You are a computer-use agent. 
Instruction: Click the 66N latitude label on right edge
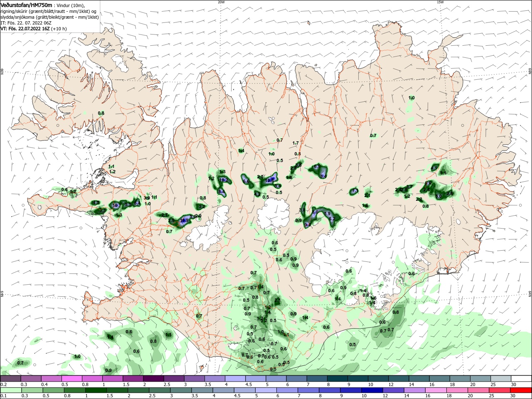(x=530, y=71)
